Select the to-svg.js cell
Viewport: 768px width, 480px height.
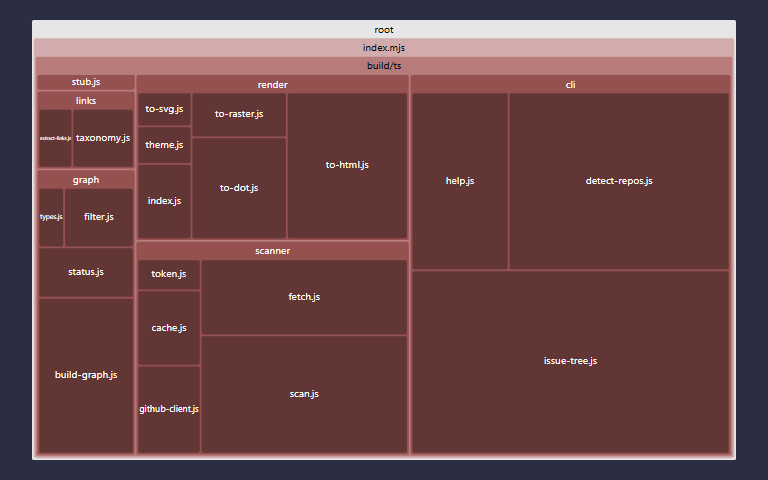164,109
